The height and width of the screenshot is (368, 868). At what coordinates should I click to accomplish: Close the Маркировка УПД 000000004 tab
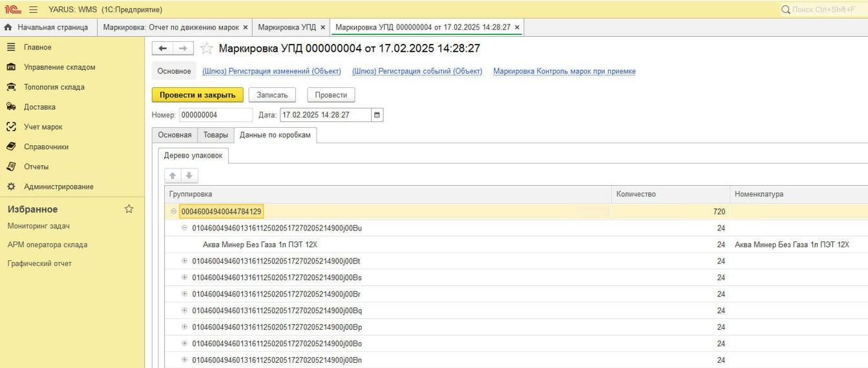coord(516,28)
